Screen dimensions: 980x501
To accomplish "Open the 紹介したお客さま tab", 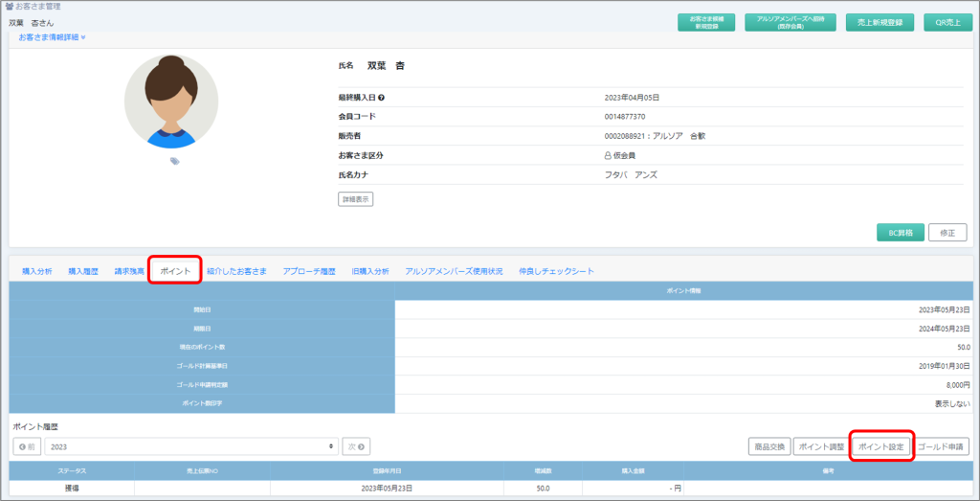I will [236, 271].
